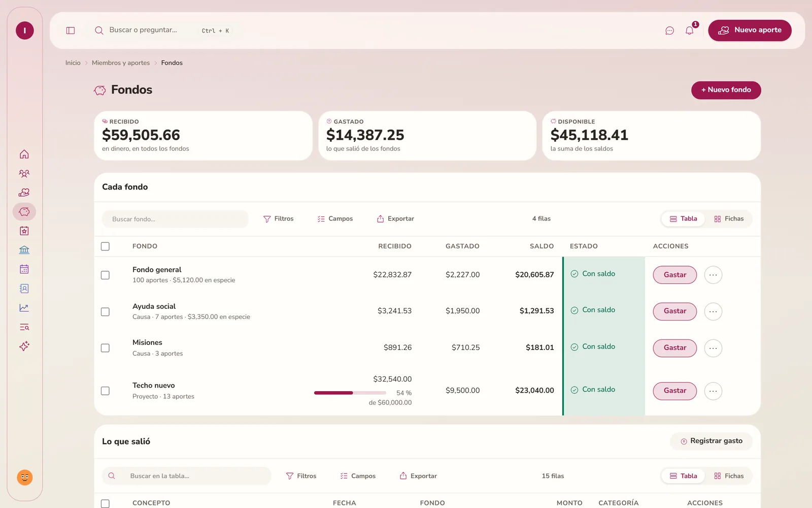812x508 pixels.
Task: Open Filtros in the Cada fondo table
Action: [278, 219]
